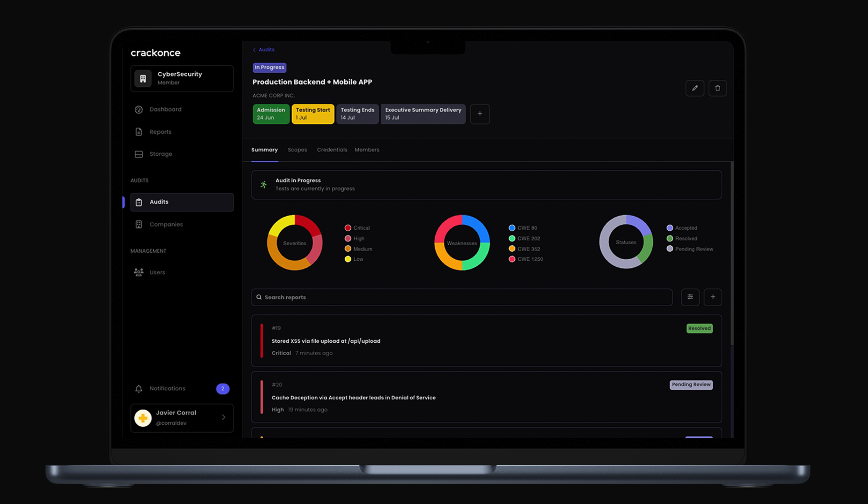Select Reports in the sidebar
Screen dimensions: 868x504
pos(160,132)
